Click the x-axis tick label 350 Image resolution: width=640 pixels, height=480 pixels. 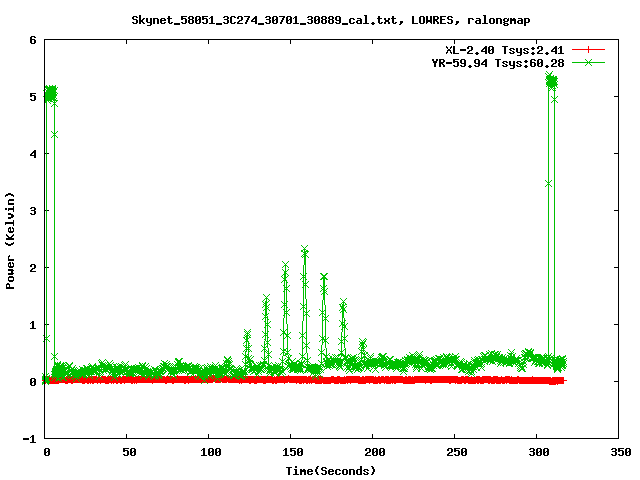[621, 452]
